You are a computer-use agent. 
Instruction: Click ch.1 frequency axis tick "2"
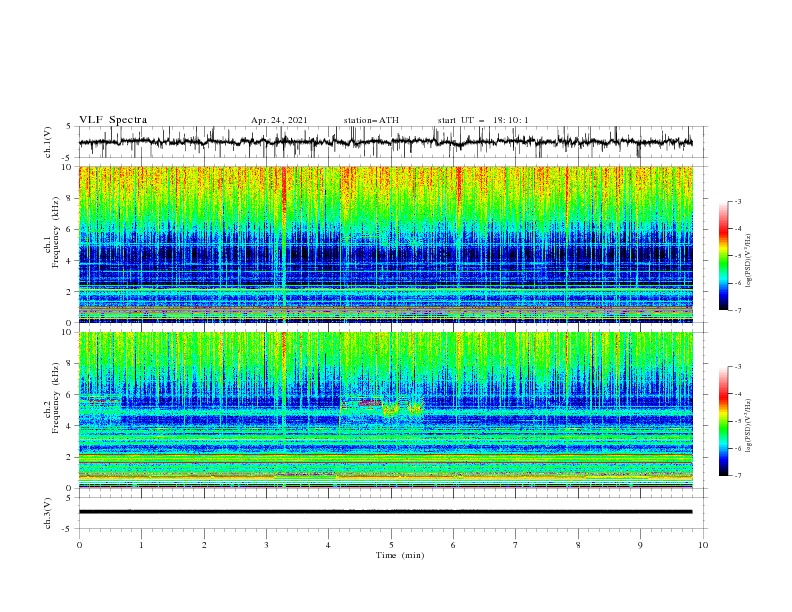point(70,291)
